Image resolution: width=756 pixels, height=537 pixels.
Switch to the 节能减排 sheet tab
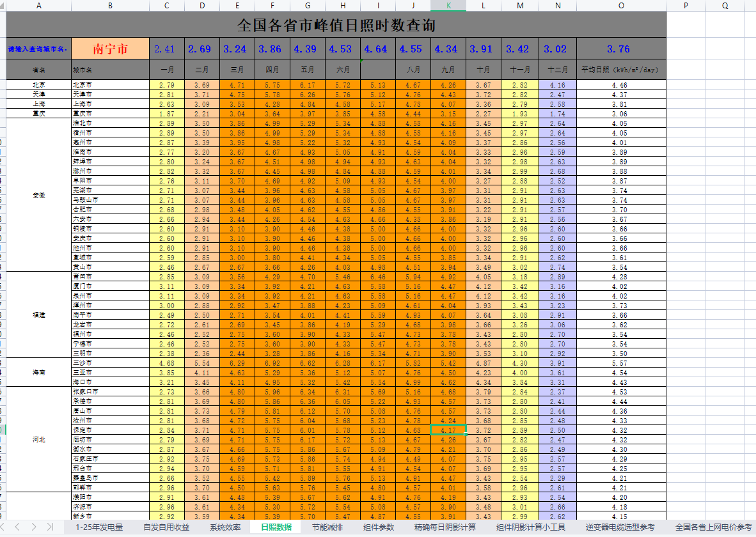(x=327, y=527)
